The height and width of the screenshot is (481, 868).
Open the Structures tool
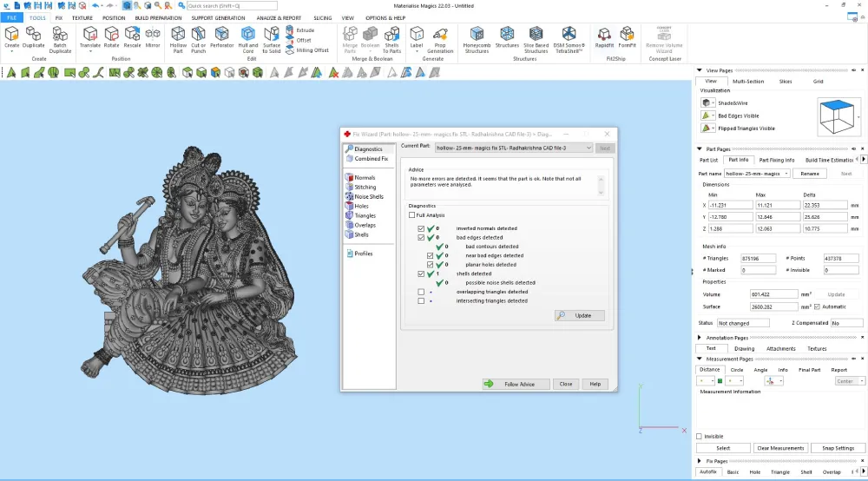click(x=507, y=37)
